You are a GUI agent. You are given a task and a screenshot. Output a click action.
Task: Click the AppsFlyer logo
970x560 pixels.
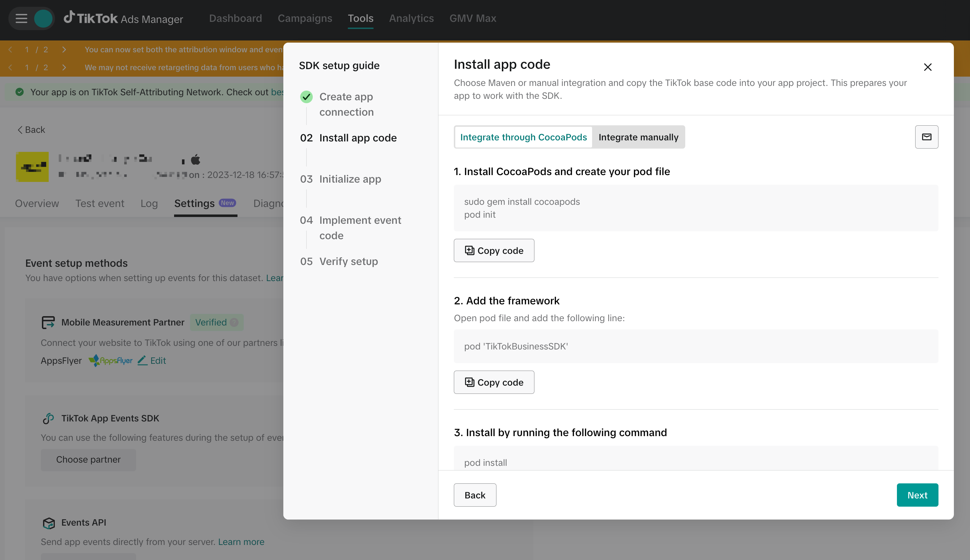coord(110,361)
